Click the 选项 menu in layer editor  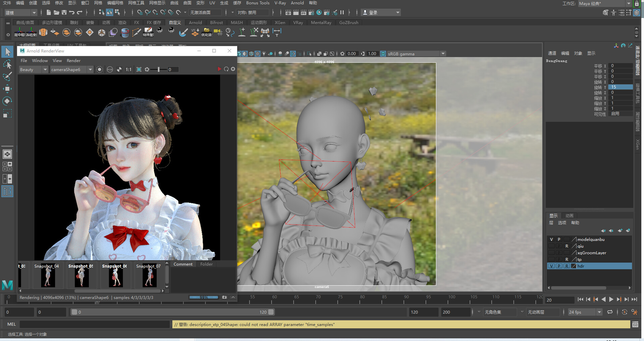tap(562, 223)
